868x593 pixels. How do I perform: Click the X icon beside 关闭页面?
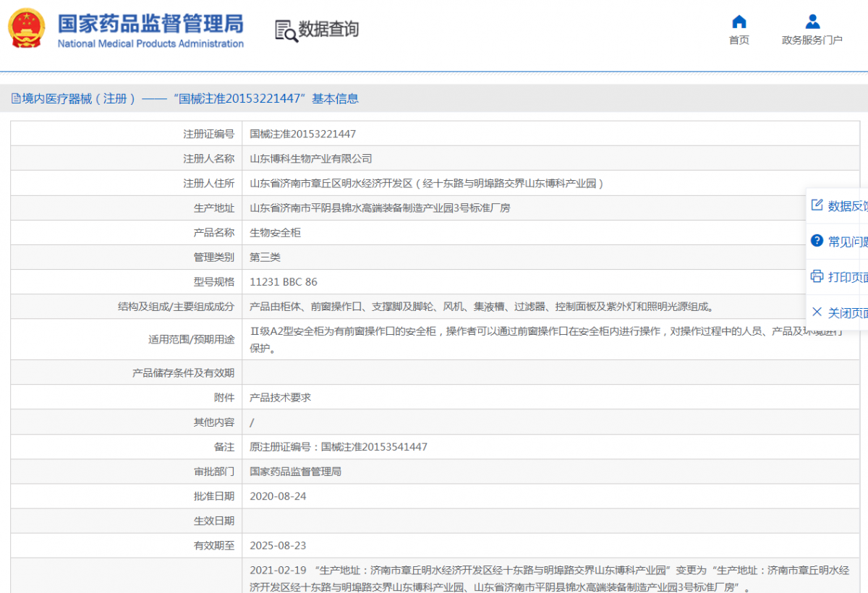pos(816,311)
